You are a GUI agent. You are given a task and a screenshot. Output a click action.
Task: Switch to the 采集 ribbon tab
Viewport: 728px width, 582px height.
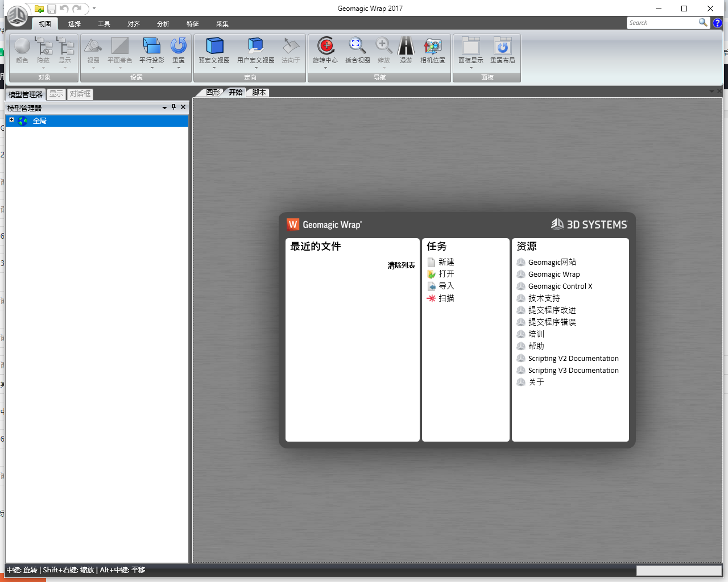[222, 24]
